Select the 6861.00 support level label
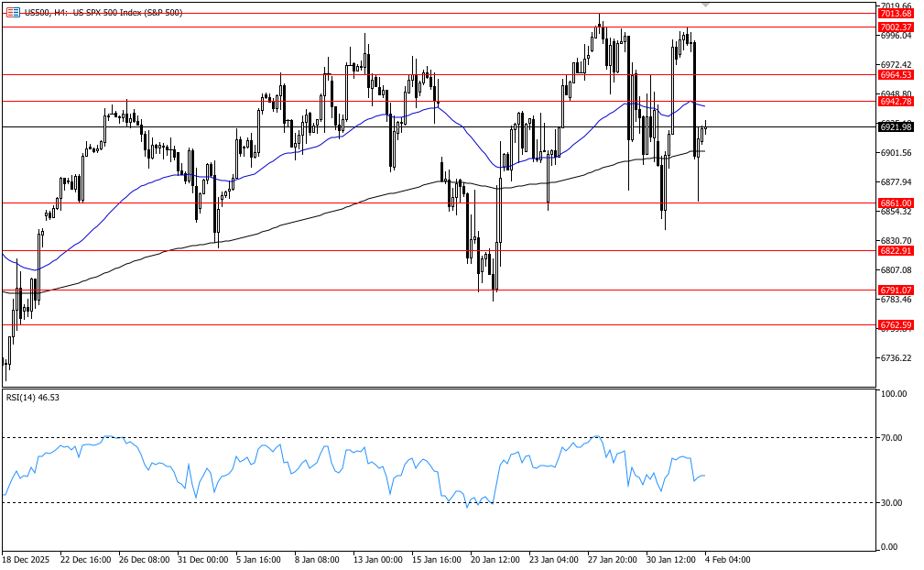 895,203
